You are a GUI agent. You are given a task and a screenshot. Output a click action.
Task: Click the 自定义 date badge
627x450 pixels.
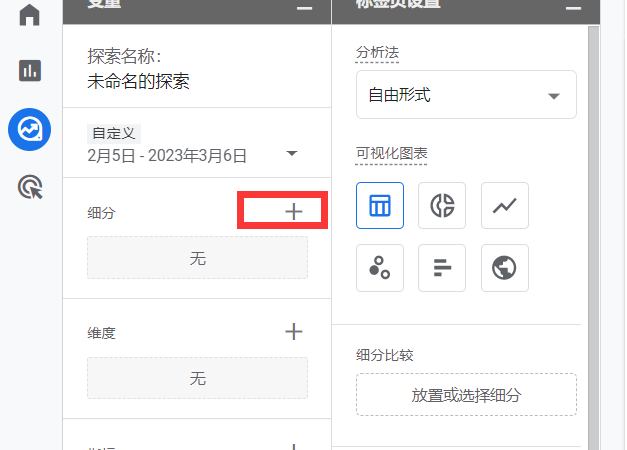pyautogui.click(x=114, y=134)
